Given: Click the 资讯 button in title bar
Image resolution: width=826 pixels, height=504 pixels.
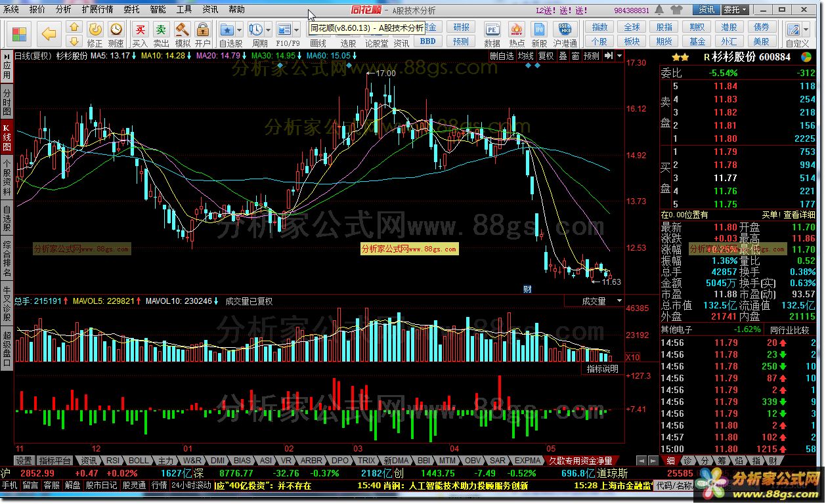Looking at the screenshot, I should tap(707, 10).
